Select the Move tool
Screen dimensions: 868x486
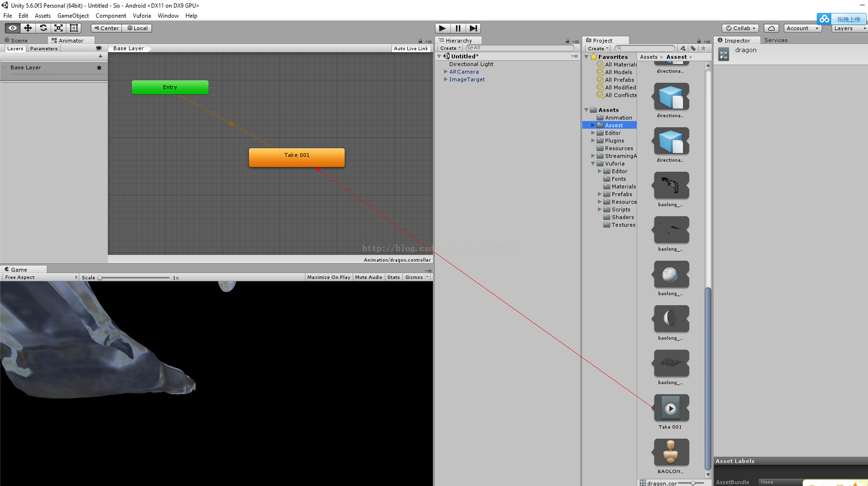tap(28, 28)
